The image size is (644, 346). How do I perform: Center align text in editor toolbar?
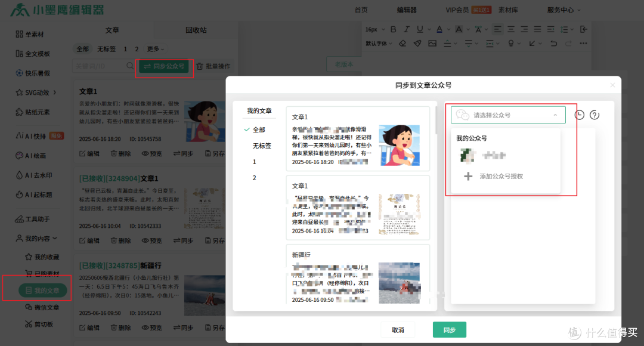coord(511,29)
